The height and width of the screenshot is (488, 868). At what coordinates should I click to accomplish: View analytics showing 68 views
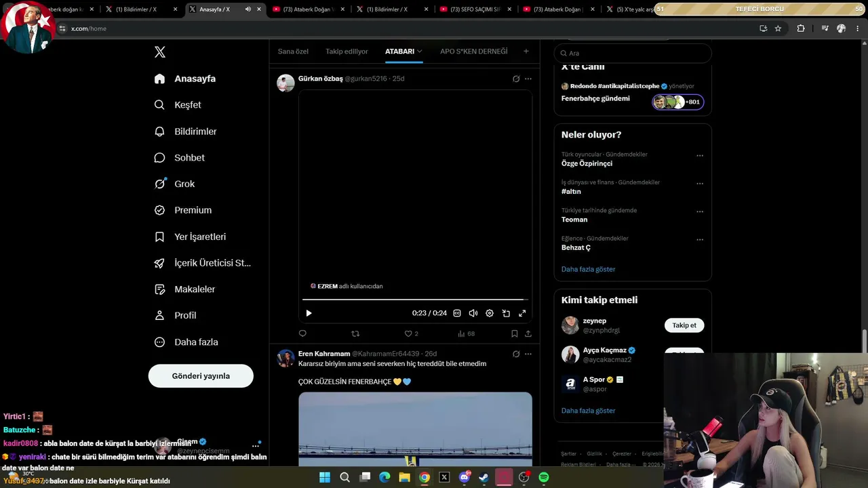tap(467, 333)
